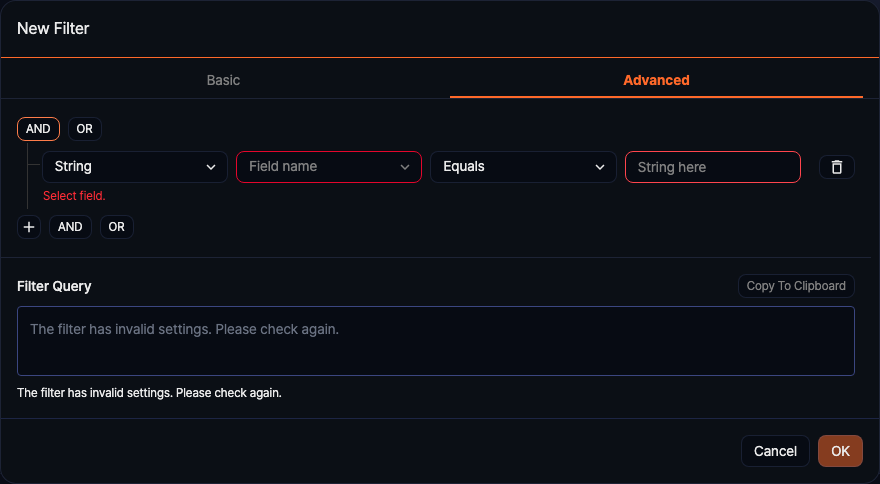The height and width of the screenshot is (484, 880).
Task: Add a nested AND group below the rule
Action: coord(70,227)
